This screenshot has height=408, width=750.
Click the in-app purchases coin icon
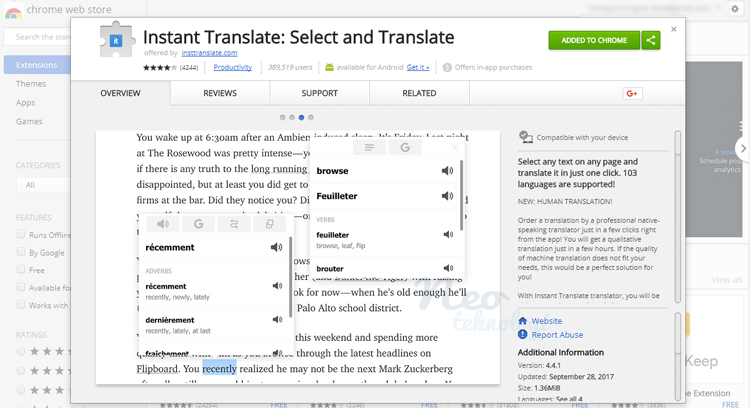click(447, 67)
